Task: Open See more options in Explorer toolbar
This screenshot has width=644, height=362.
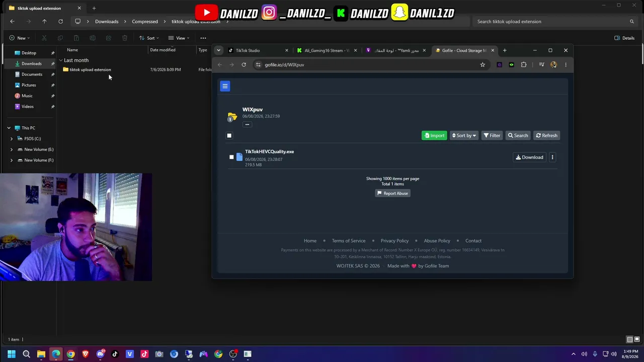Action: pyautogui.click(x=203, y=38)
